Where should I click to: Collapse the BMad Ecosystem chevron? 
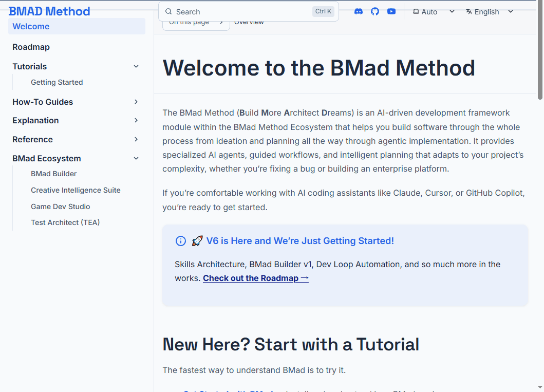[136, 158]
